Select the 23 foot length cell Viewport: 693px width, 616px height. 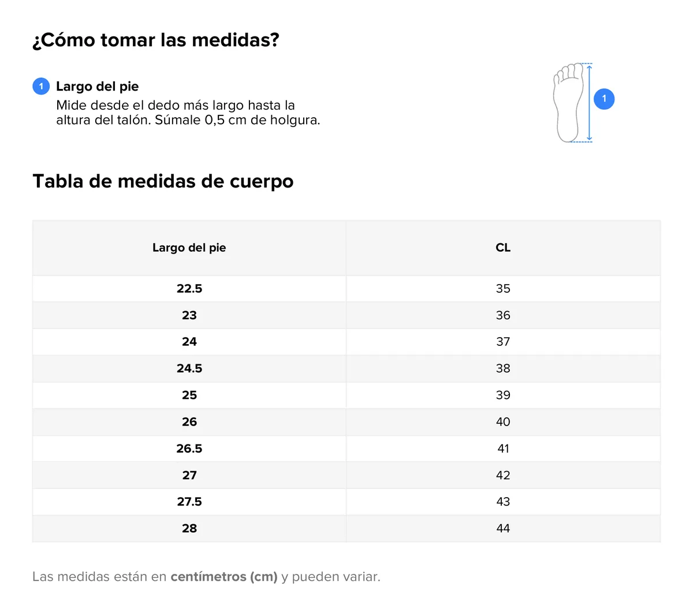pyautogui.click(x=189, y=315)
